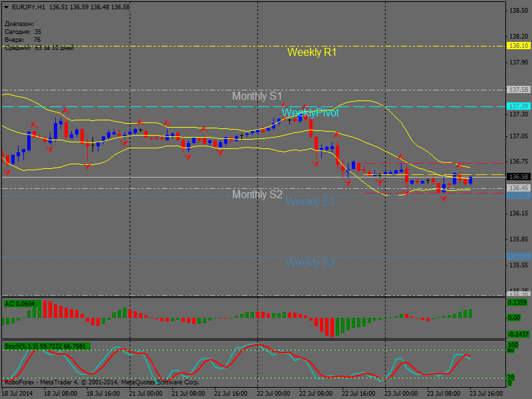The height and width of the screenshot is (399, 532).
Task: Click the largest red AC histogram bar
Action: [x=330, y=327]
